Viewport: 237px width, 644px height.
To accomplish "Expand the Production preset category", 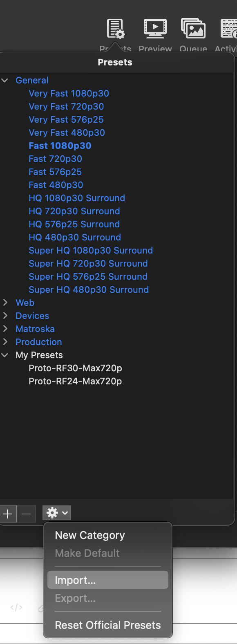I will [6, 342].
